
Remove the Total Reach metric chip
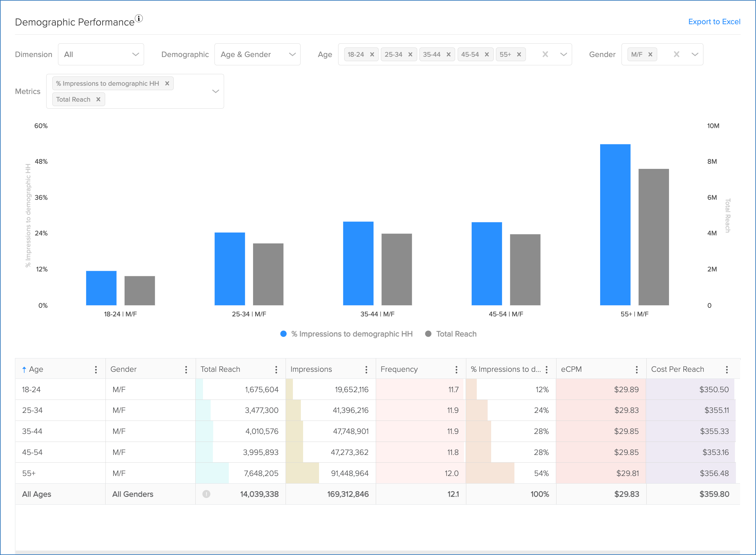98,99
